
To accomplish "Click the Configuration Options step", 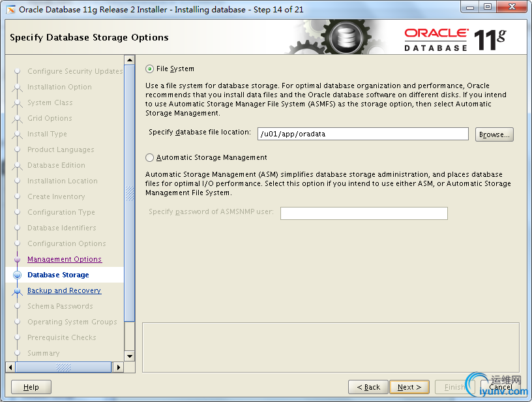I will (x=67, y=243).
